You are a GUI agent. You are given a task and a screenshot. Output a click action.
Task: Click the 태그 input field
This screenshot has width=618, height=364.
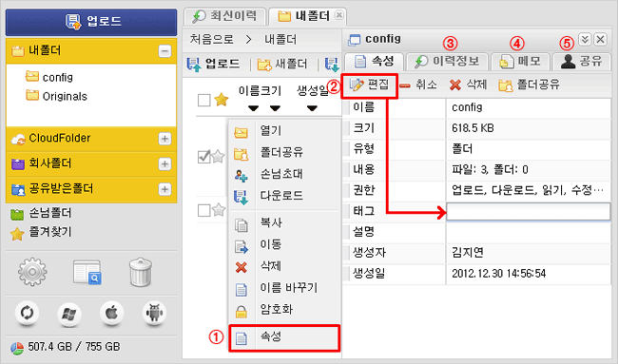(528, 212)
